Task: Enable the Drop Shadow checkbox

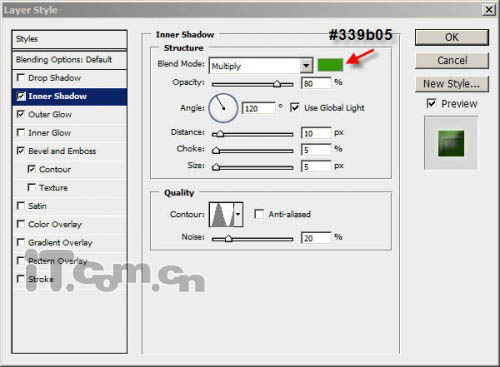Action: pyautogui.click(x=21, y=78)
